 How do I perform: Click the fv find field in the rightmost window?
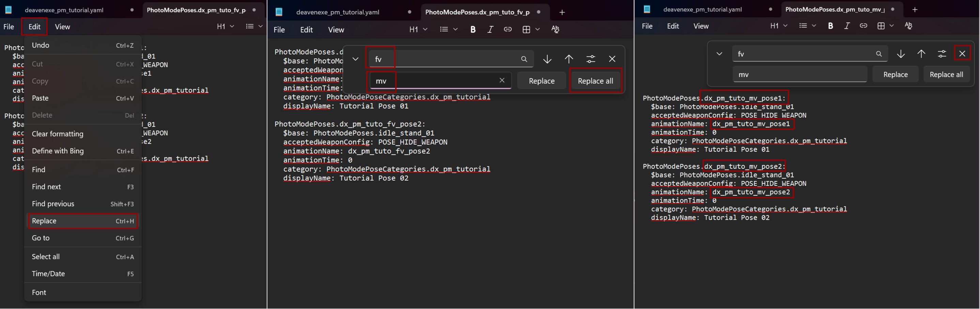click(803, 54)
